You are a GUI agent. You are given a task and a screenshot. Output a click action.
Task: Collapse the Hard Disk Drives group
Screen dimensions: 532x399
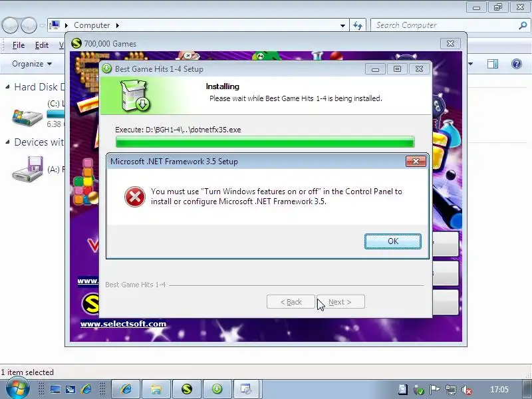(7, 87)
